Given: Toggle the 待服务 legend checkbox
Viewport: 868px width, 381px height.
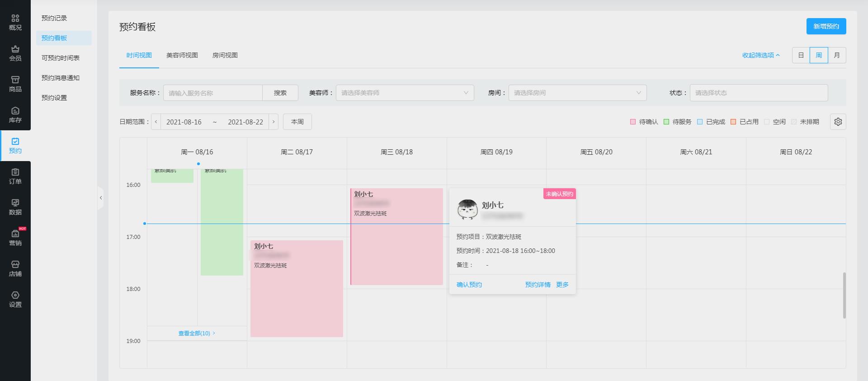Looking at the screenshot, I should click(x=666, y=122).
